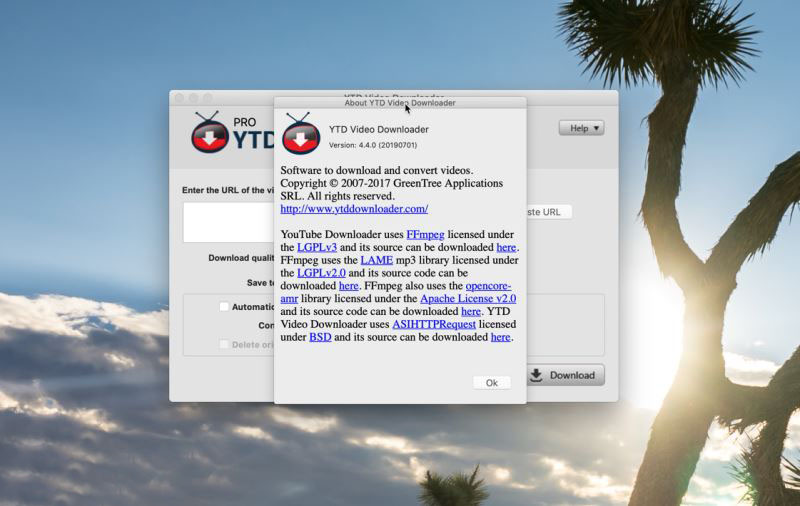Click Ok to close About dialog

[x=491, y=383]
